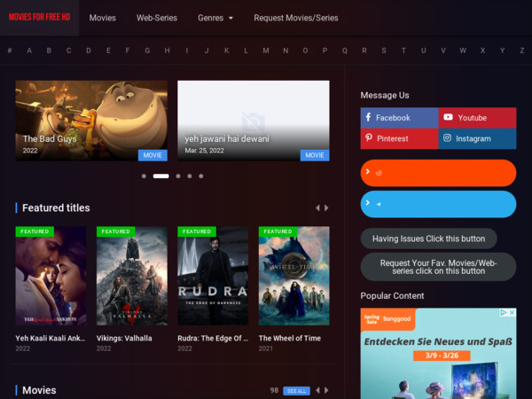Select the last carousel pagination dot
532x399 pixels.
201,176
